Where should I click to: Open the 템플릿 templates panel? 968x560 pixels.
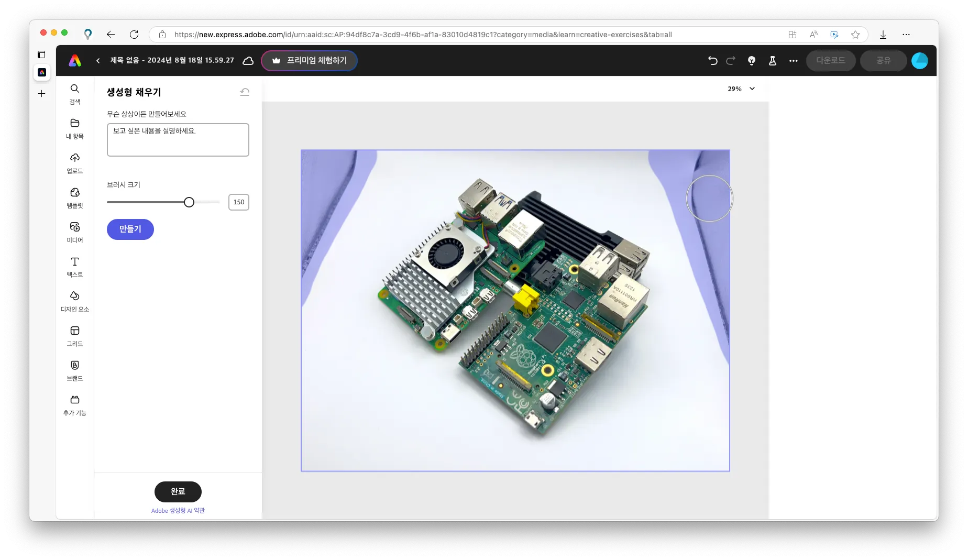click(x=75, y=198)
